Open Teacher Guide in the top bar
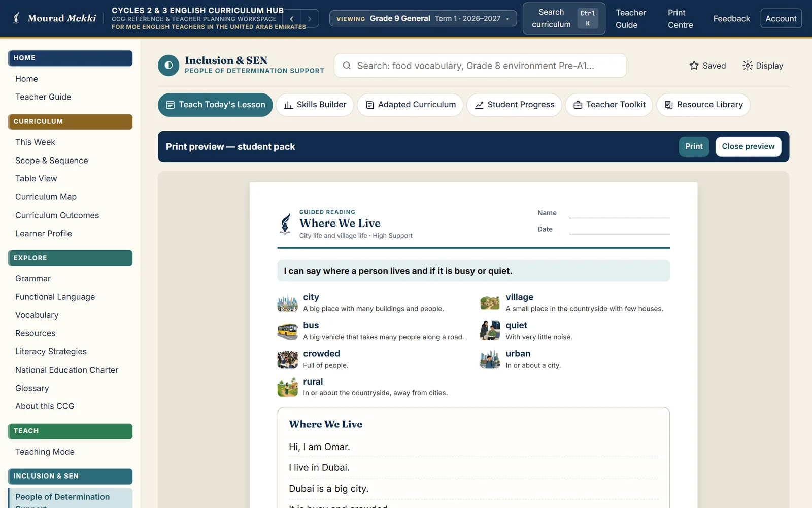The image size is (812, 508). 630,19
